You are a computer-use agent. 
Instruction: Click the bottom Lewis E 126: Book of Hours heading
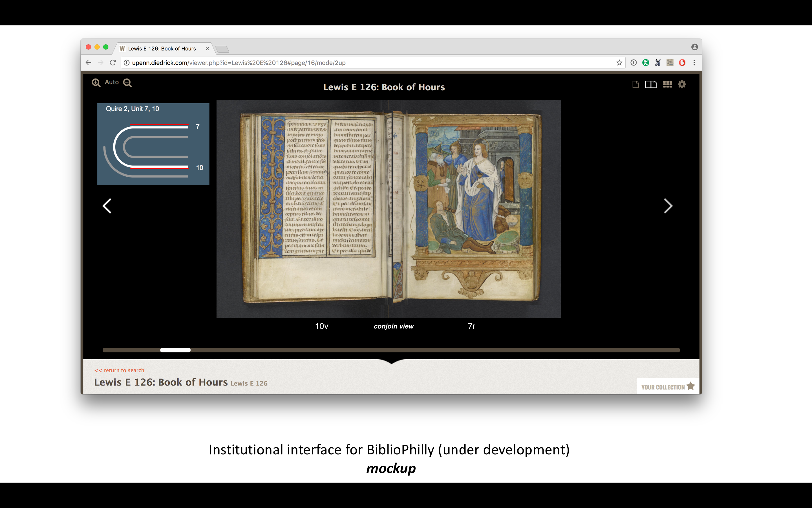[161, 382]
